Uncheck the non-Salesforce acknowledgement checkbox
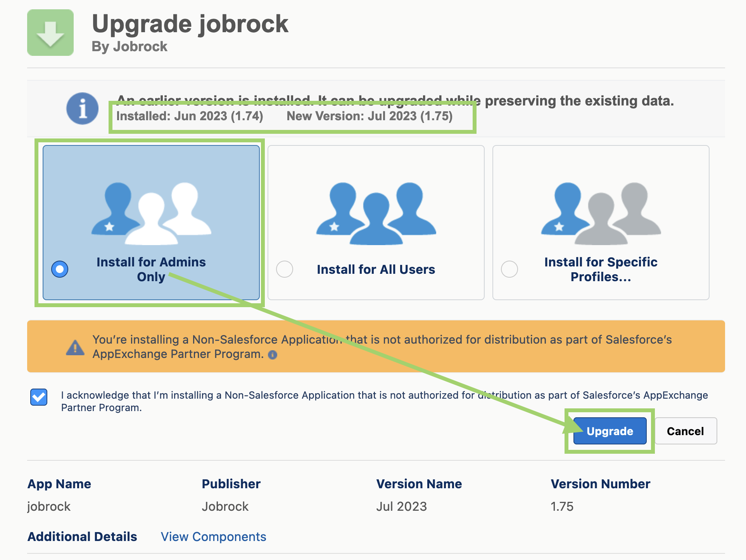 pyautogui.click(x=39, y=397)
